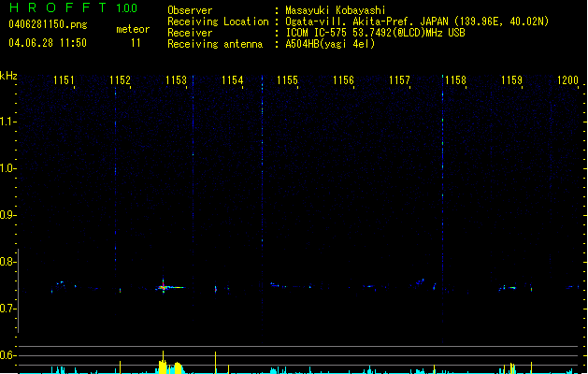588x374 pixels.
Task: Click the 0.8 kHz frequency tick label
Action: [x=7, y=262]
